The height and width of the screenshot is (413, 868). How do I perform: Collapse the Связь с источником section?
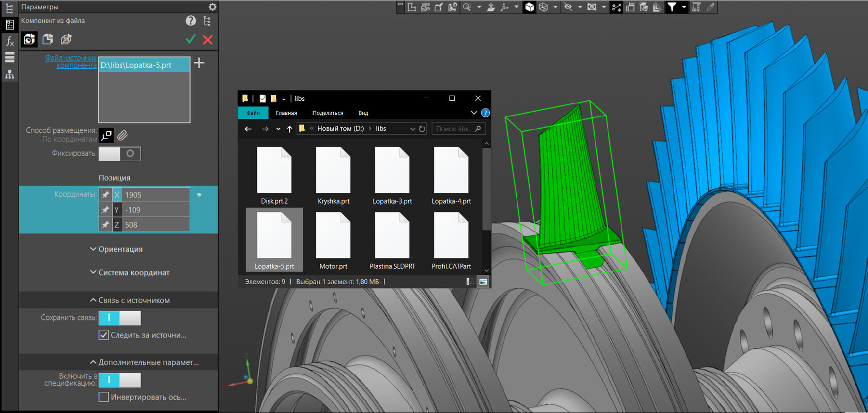(130, 300)
